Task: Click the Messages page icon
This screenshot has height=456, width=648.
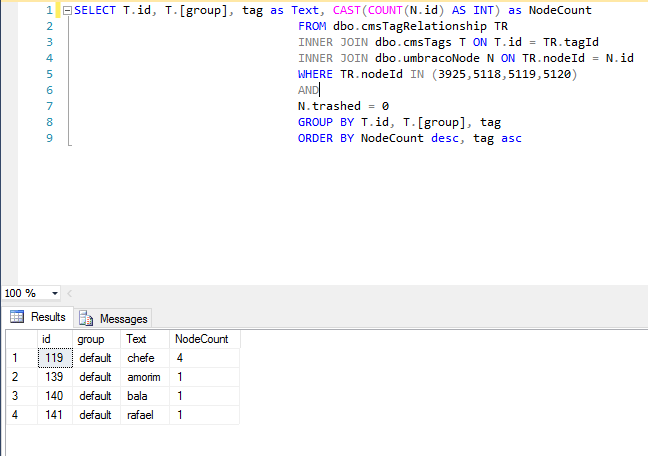Action: (x=86, y=318)
